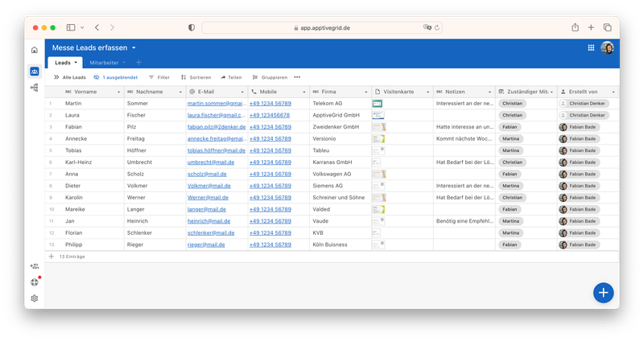This screenshot has width=644, height=341.
Task: Open the E-Mail column dropdown arrow
Action: point(242,92)
